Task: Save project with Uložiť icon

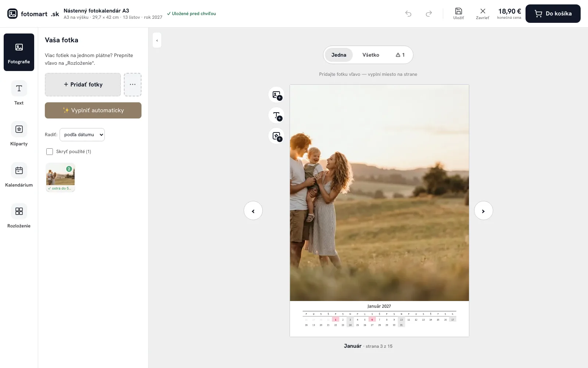Action: point(458,14)
